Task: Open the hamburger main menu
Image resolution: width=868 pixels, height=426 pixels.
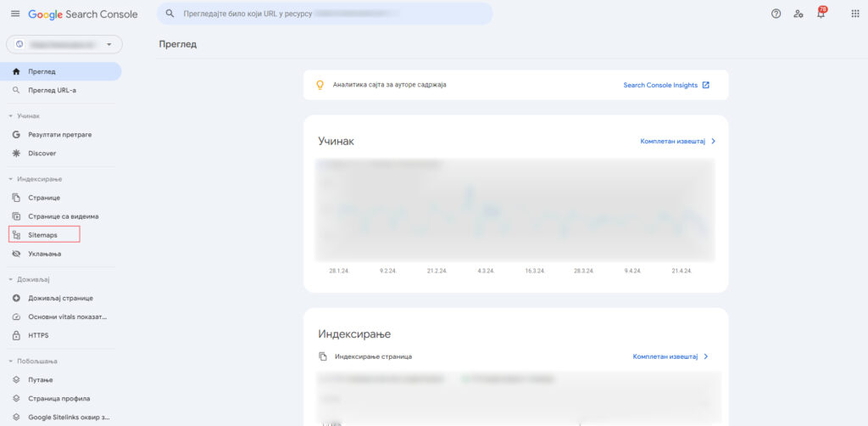Action: click(14, 14)
